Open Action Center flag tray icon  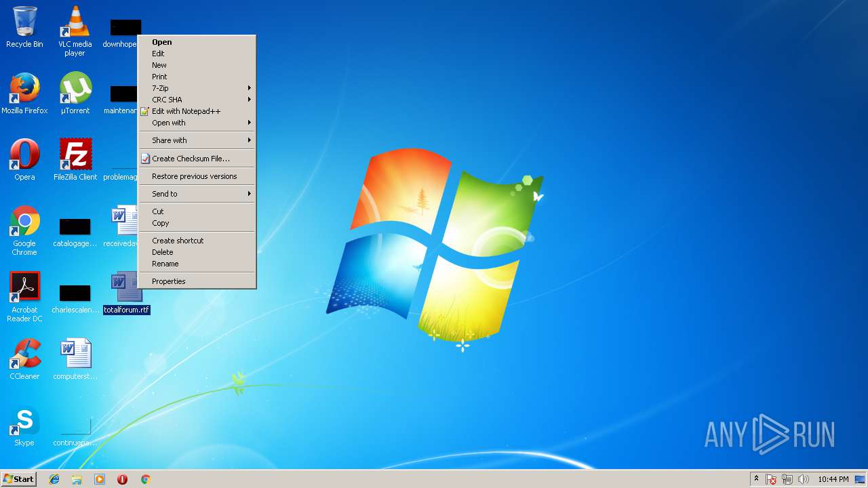771,479
